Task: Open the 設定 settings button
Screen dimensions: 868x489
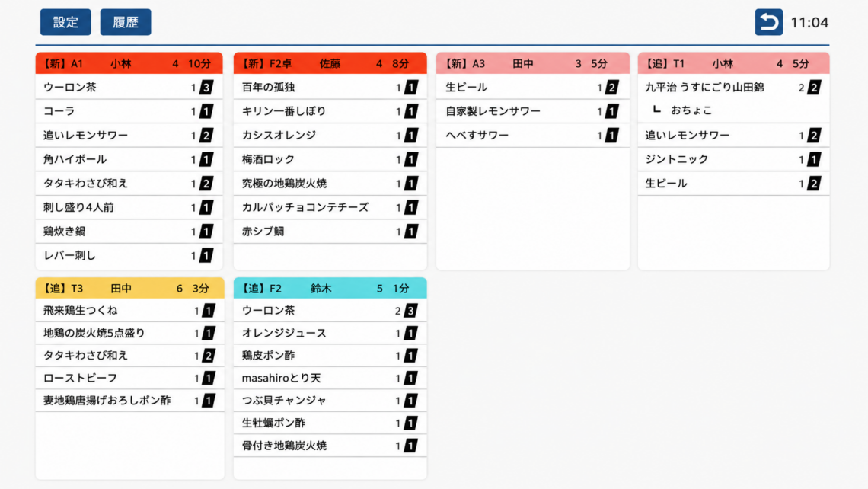Action: click(x=65, y=22)
